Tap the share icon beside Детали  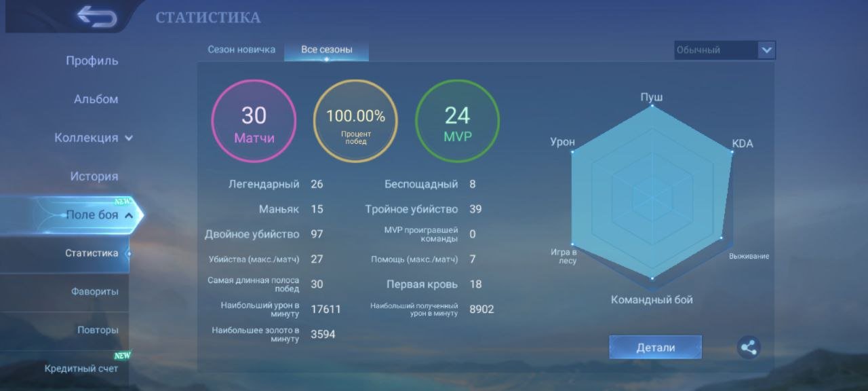(x=749, y=348)
